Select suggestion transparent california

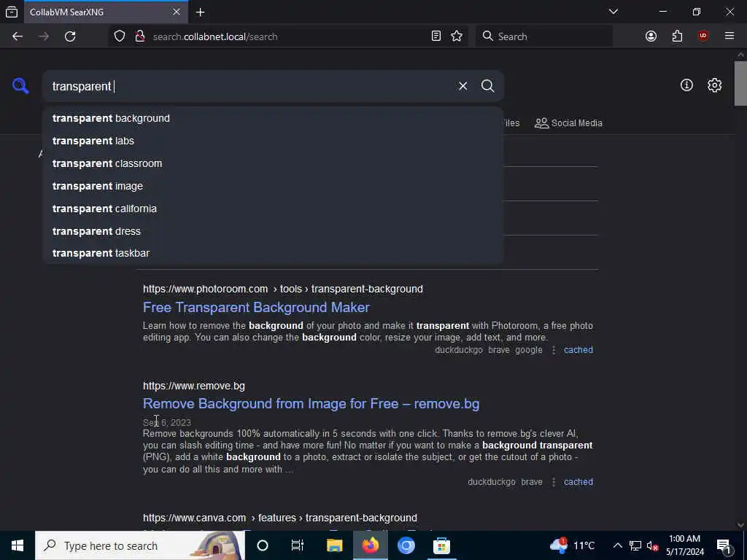pos(273,209)
